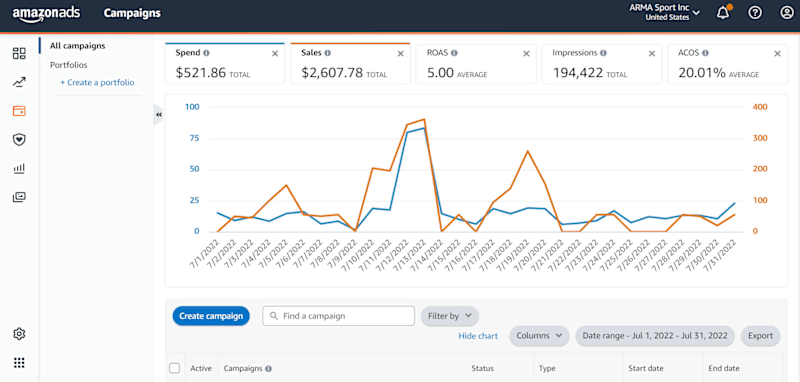Open the trending chart icon in sidebar
Screen dimensions: 800x382
click(x=19, y=82)
